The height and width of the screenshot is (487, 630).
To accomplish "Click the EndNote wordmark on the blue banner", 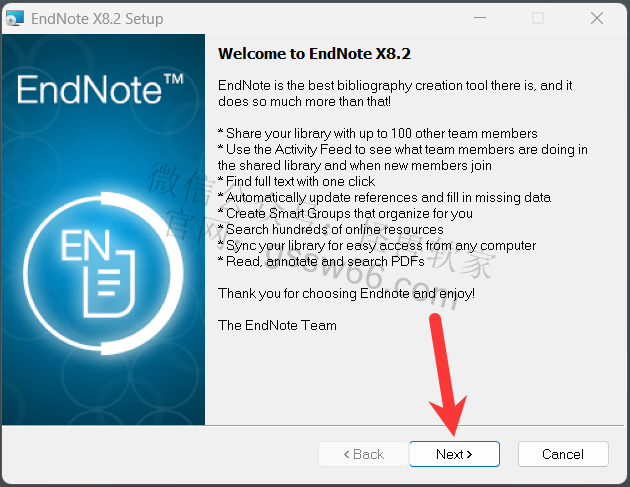I will click(89, 90).
